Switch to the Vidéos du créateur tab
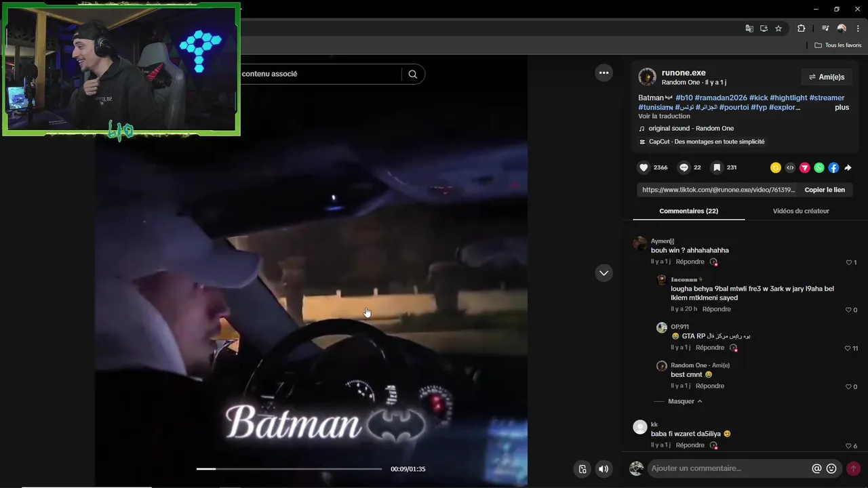 pos(801,211)
